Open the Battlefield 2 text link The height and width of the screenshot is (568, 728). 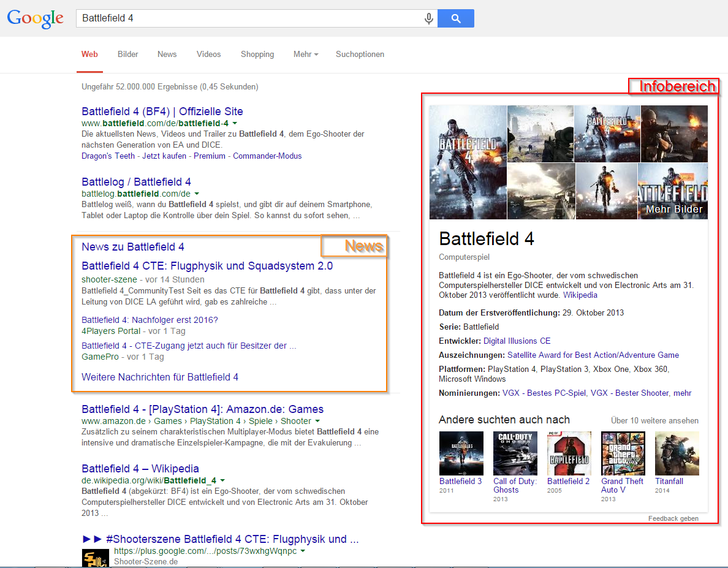[568, 481]
